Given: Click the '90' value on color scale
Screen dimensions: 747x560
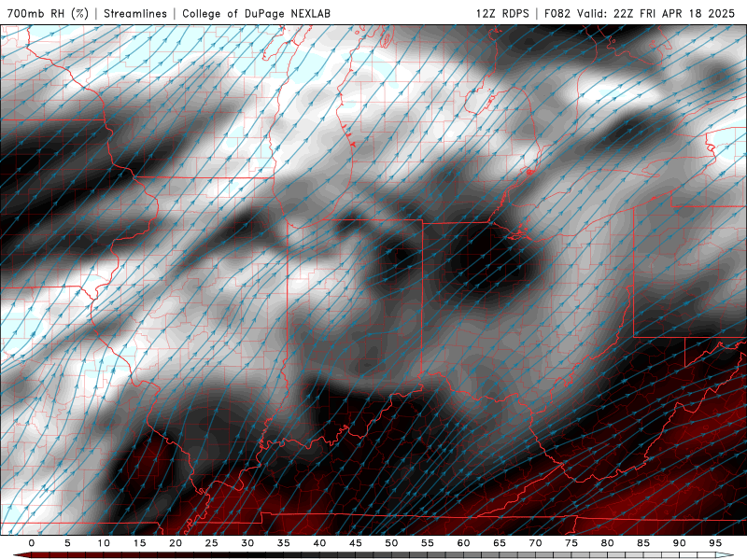Looking at the screenshot, I should [680, 543].
